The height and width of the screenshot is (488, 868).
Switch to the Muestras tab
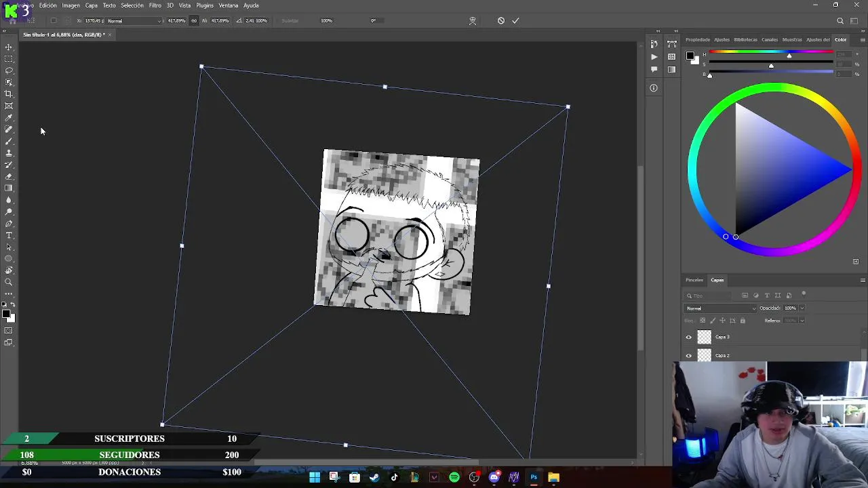tap(792, 39)
